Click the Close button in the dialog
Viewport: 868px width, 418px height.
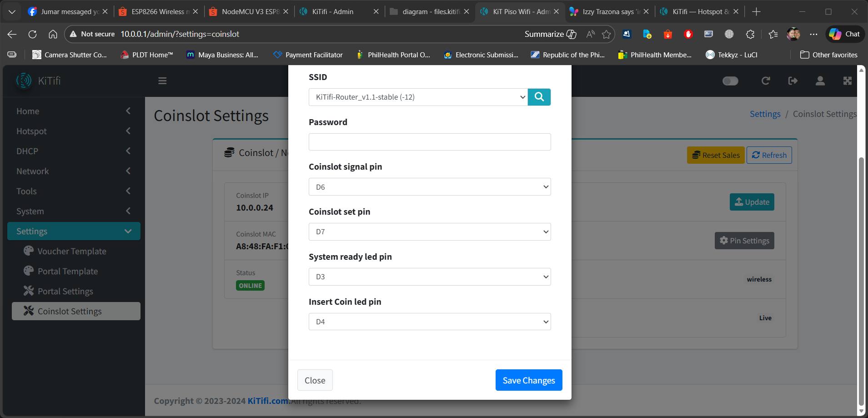[315, 380]
